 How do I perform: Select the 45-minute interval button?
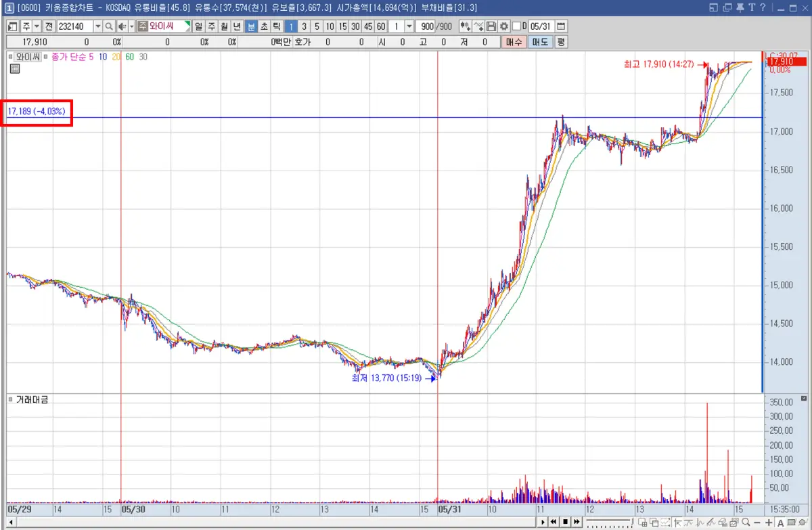point(367,26)
